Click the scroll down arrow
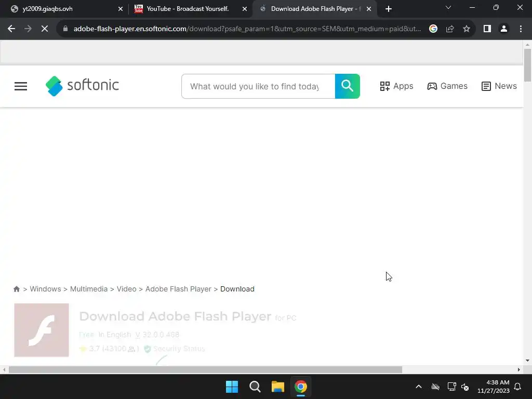 [x=527, y=361]
